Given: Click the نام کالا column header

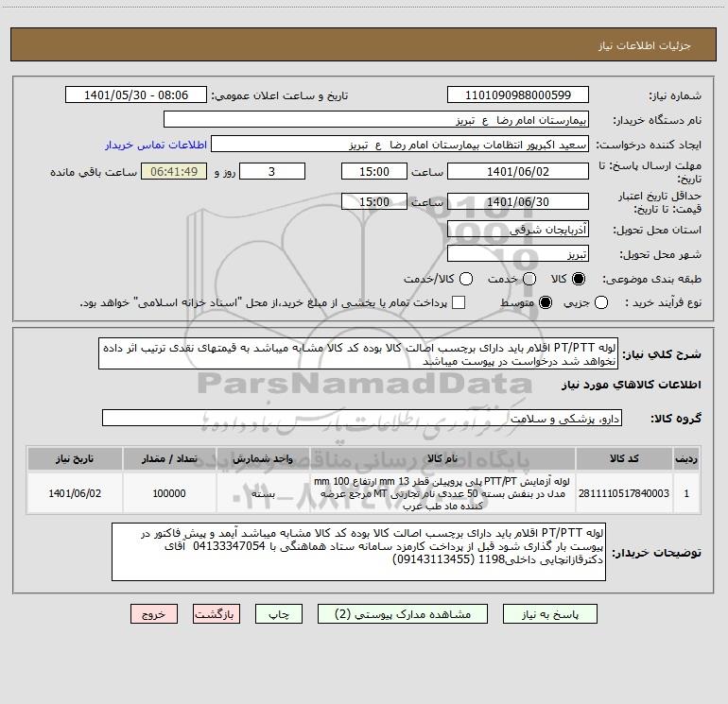Looking at the screenshot, I should click(442, 458).
